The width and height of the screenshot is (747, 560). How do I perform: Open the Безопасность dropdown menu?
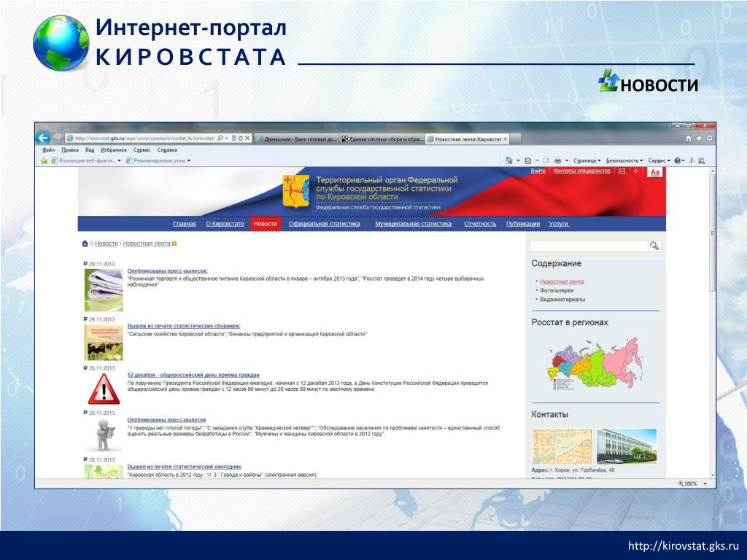624,161
